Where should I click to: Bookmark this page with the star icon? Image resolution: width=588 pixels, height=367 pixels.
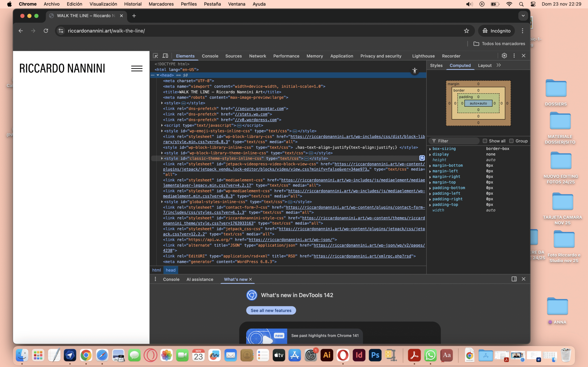pos(466,31)
